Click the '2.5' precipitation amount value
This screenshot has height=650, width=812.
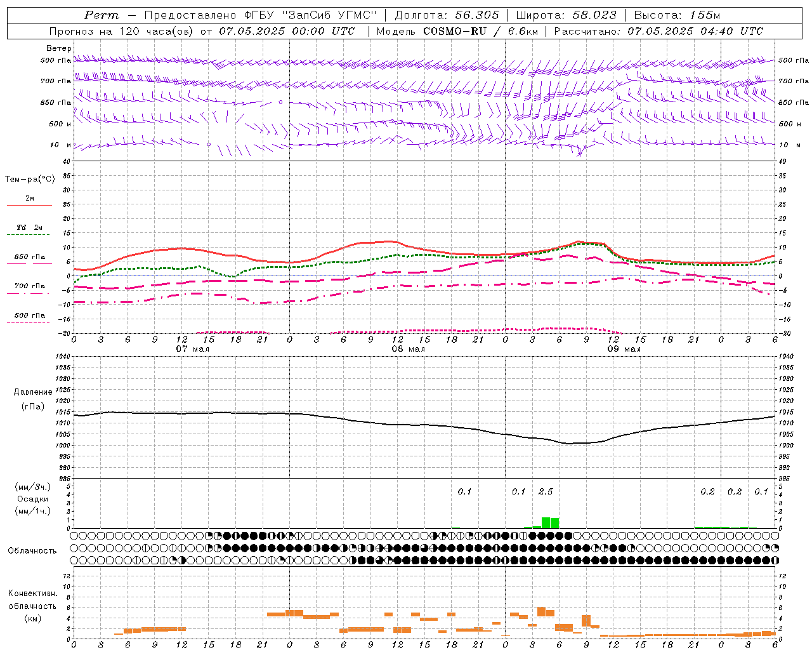[546, 491]
